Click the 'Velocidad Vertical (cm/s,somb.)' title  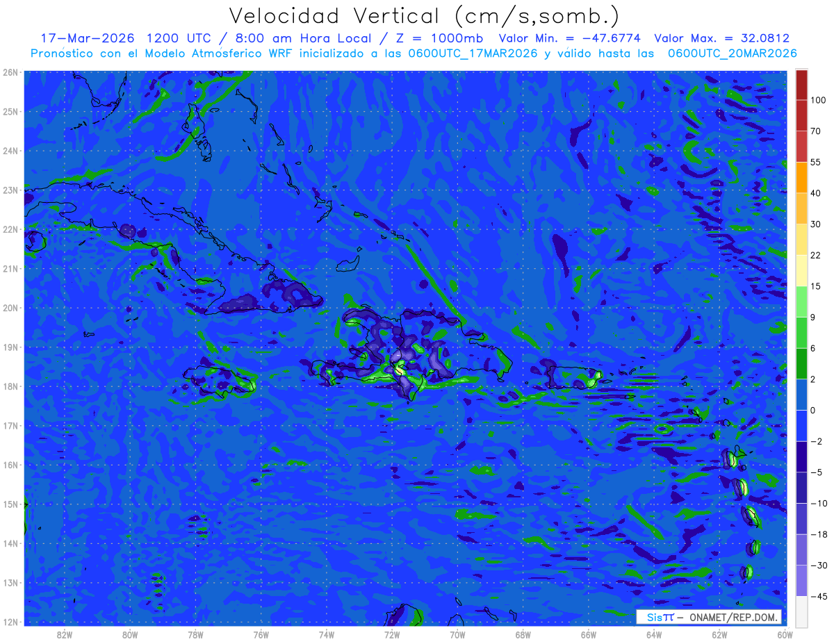click(424, 16)
